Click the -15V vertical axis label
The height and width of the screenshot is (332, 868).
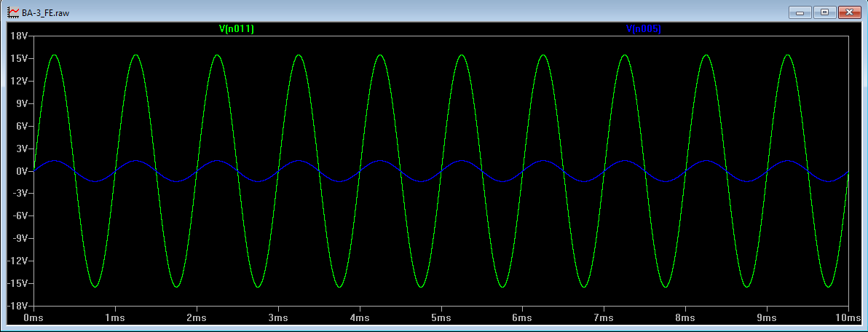[x=17, y=283]
